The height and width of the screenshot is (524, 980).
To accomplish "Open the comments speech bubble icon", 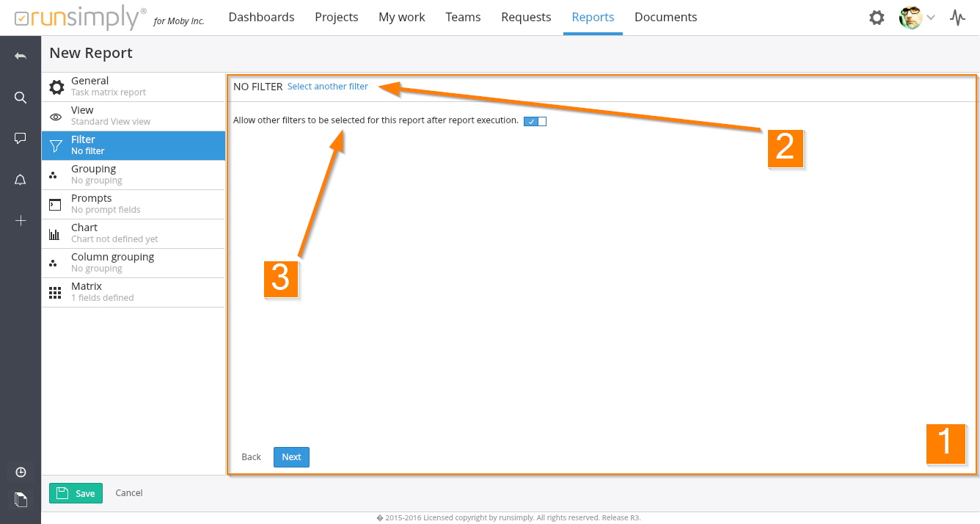I will click(21, 138).
